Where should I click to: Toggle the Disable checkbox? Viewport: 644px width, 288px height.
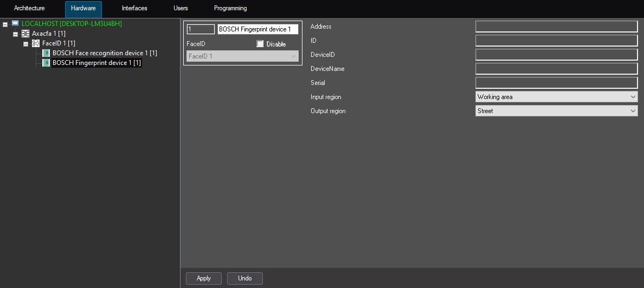[260, 43]
